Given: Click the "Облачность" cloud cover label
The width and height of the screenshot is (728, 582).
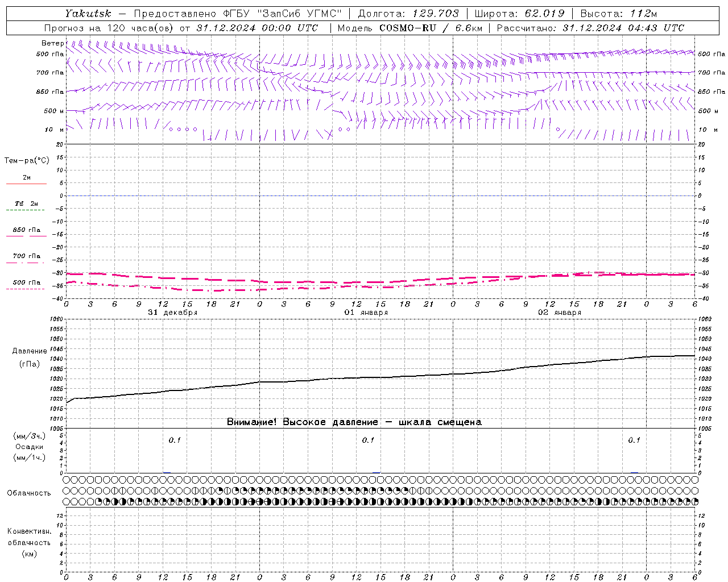Looking at the screenshot, I should 29,493.
